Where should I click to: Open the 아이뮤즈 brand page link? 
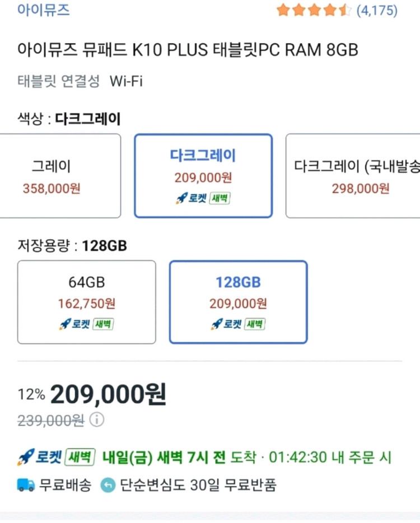point(44,9)
